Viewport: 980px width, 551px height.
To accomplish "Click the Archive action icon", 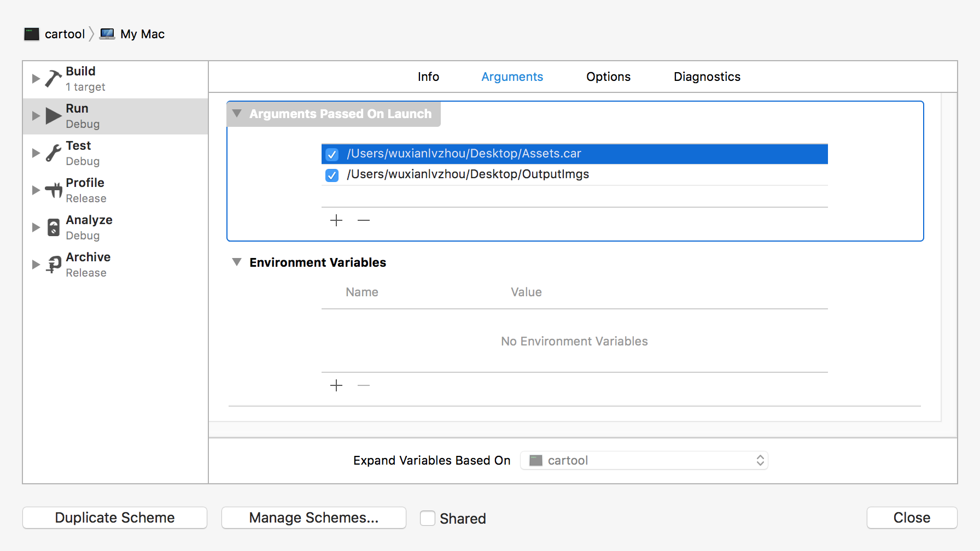I will pos(53,265).
